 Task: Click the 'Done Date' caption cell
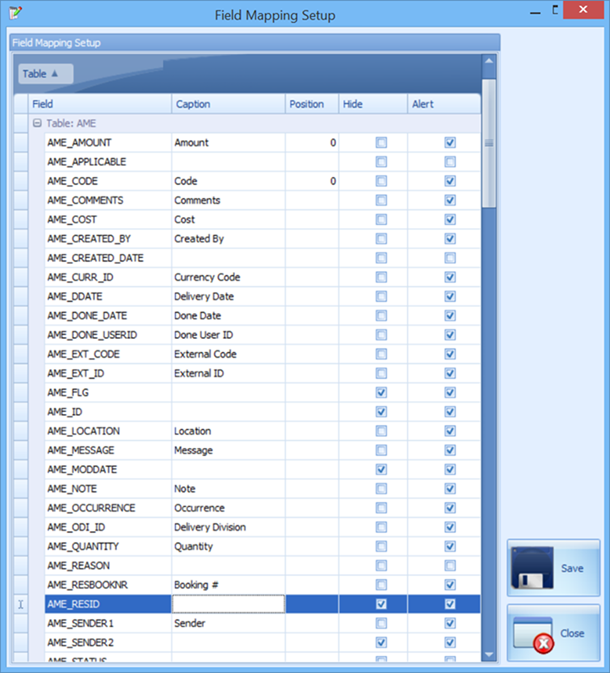tap(228, 315)
